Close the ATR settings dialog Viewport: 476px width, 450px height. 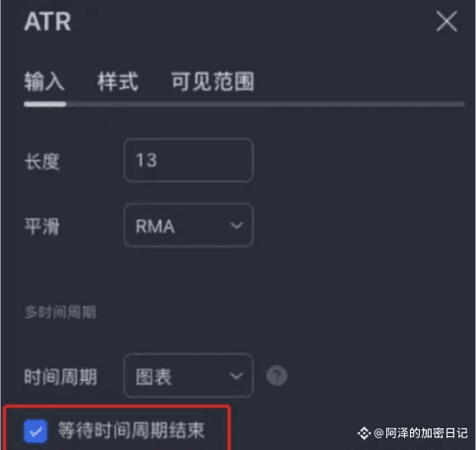point(446,22)
